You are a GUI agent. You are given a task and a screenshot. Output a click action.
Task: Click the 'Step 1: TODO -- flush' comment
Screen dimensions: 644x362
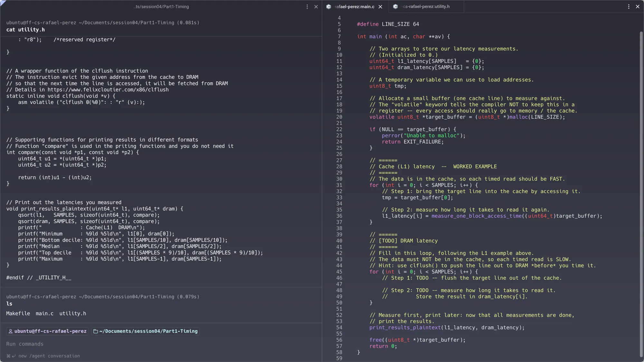pyautogui.click(x=472, y=278)
